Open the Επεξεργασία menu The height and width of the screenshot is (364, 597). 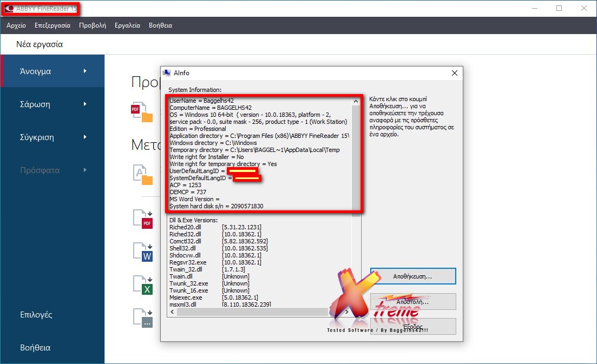(x=53, y=25)
